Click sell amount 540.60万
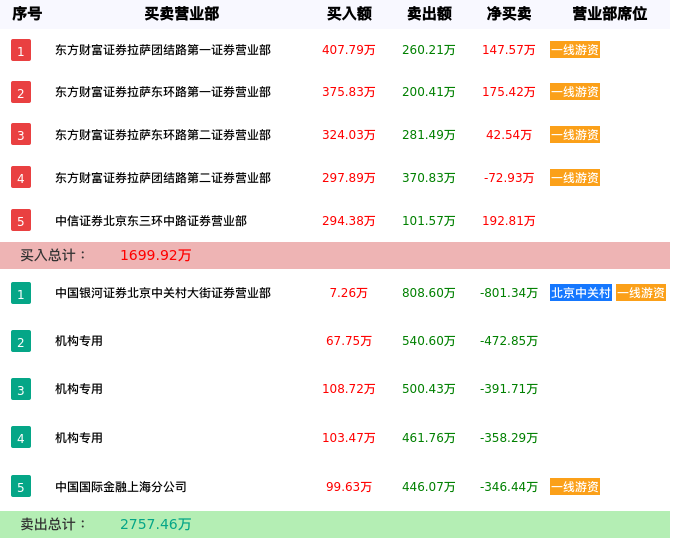The height and width of the screenshot is (540, 676). [x=429, y=341]
